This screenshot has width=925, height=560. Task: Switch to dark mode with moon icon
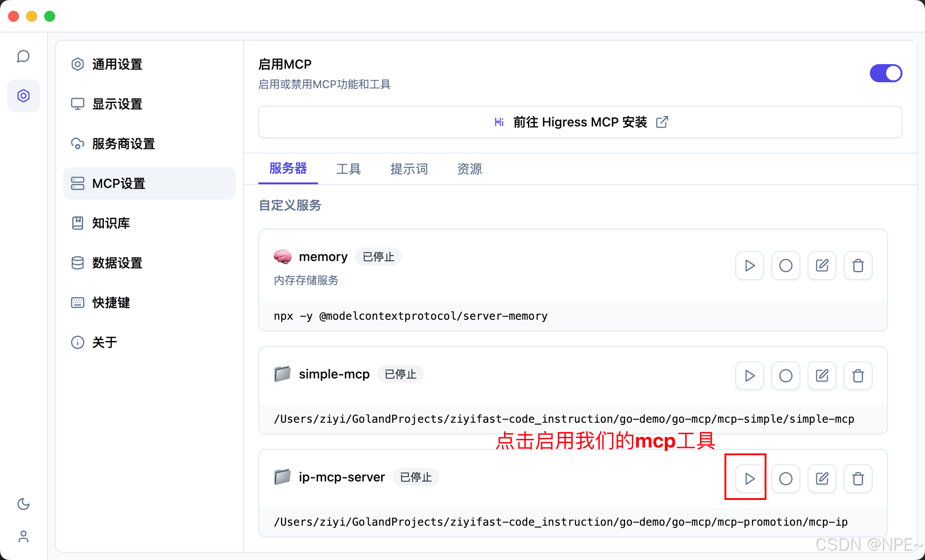23,504
